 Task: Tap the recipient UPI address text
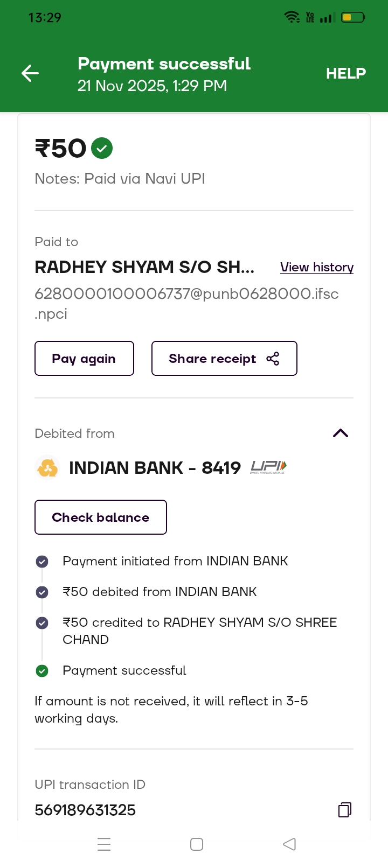(186, 294)
